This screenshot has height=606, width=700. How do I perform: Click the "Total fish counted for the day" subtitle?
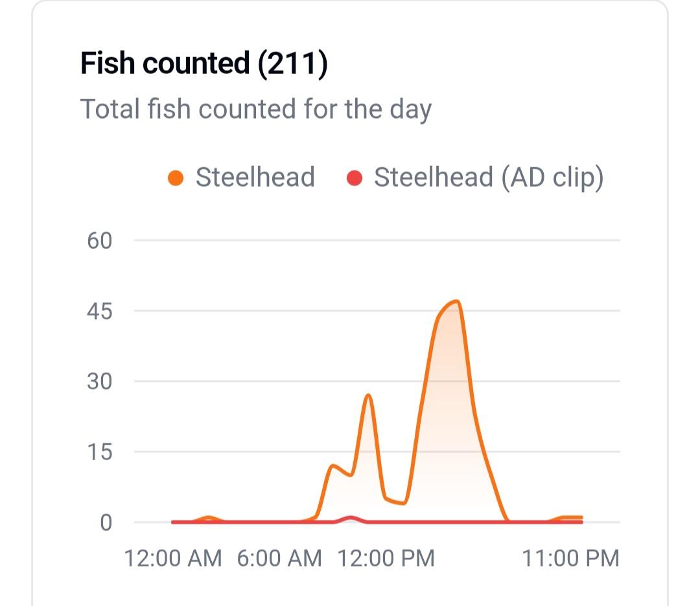pos(255,109)
